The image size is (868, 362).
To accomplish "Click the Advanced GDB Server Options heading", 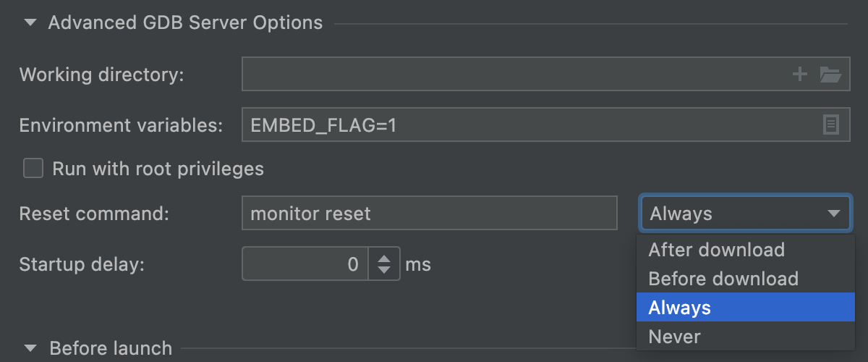I will 185,22.
